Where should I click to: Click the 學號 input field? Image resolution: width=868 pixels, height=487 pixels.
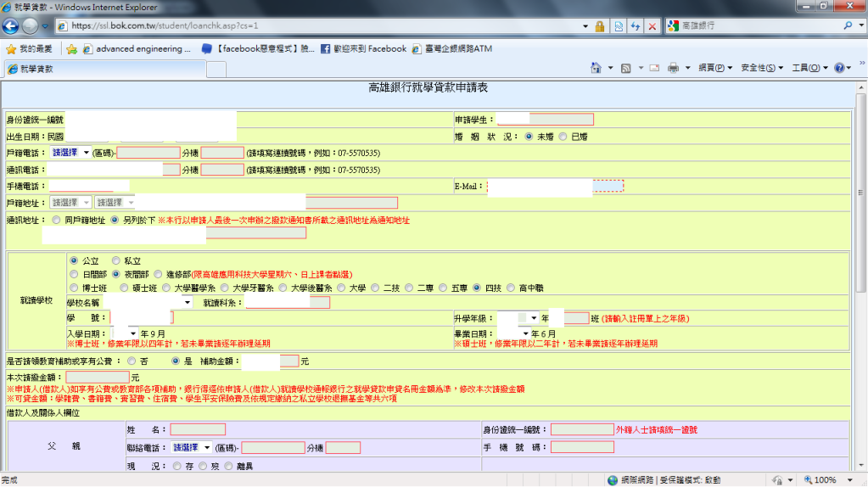[142, 317]
